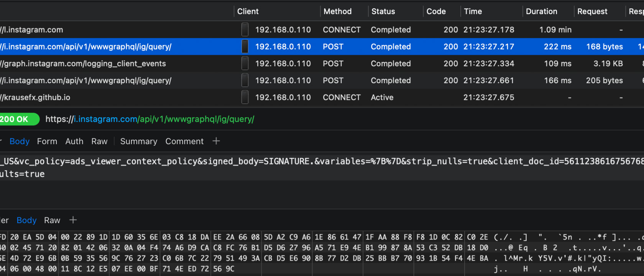Switch to the request Raw tab

[x=99, y=141]
